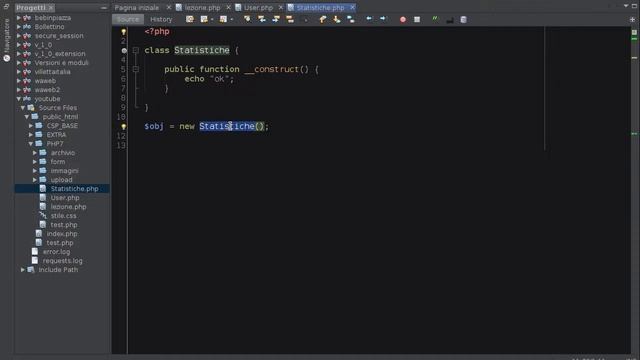Collapse the PHP7 folder
This screenshot has width=640, height=360.
click(31, 144)
